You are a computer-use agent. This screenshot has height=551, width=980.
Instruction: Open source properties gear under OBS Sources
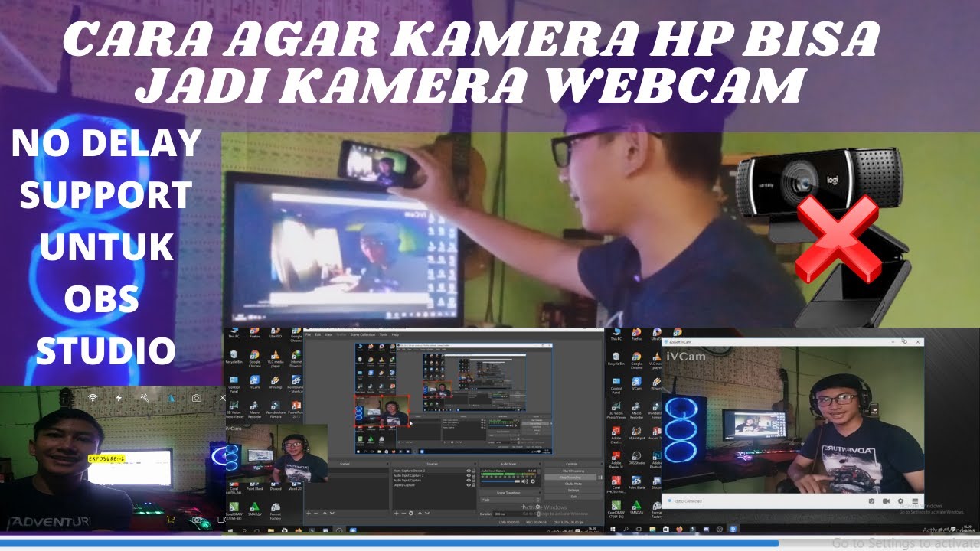click(x=411, y=513)
